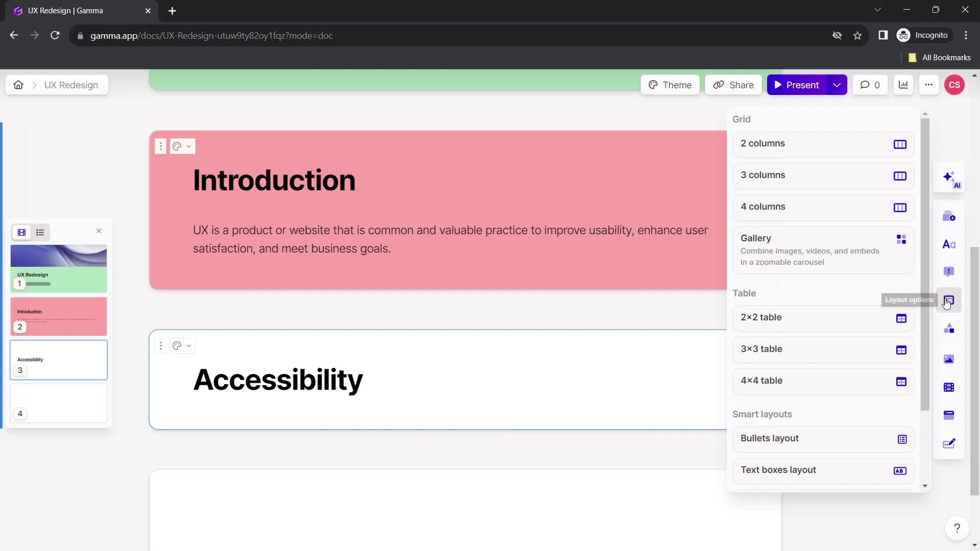The height and width of the screenshot is (551, 980).
Task: Click the analytics/chart icon in toolbar
Action: point(904,85)
